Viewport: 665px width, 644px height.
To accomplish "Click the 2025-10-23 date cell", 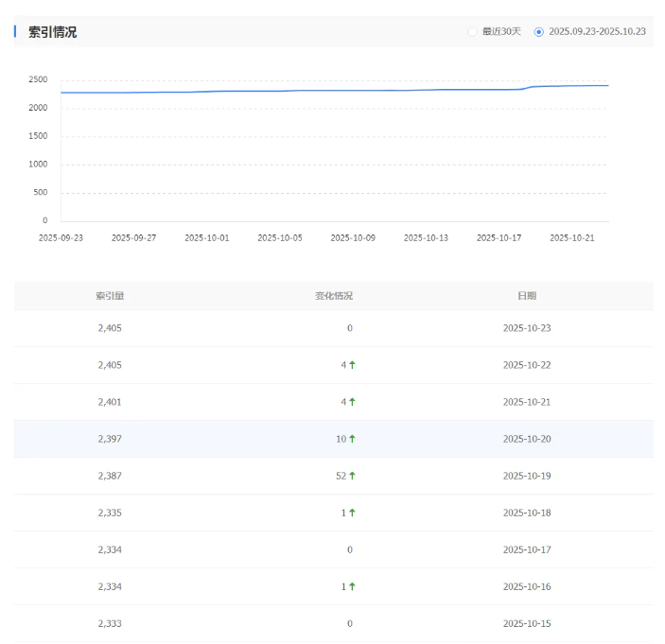I will (x=526, y=328).
